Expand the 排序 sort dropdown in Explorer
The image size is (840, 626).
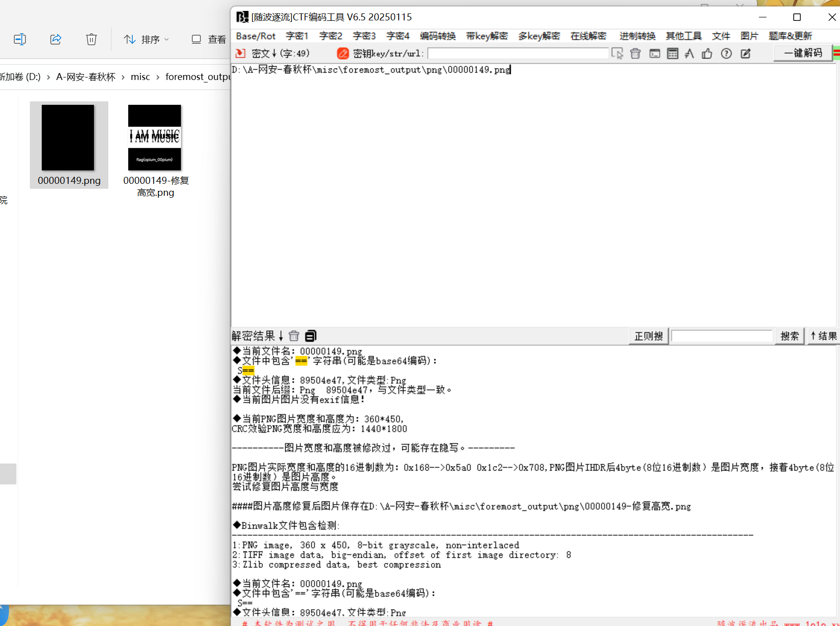coord(147,39)
